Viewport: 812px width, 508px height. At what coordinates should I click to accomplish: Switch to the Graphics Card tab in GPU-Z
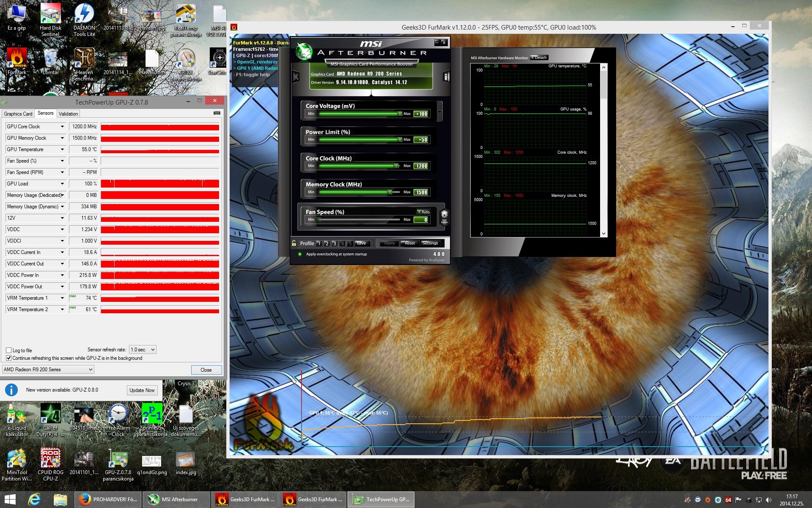(18, 114)
